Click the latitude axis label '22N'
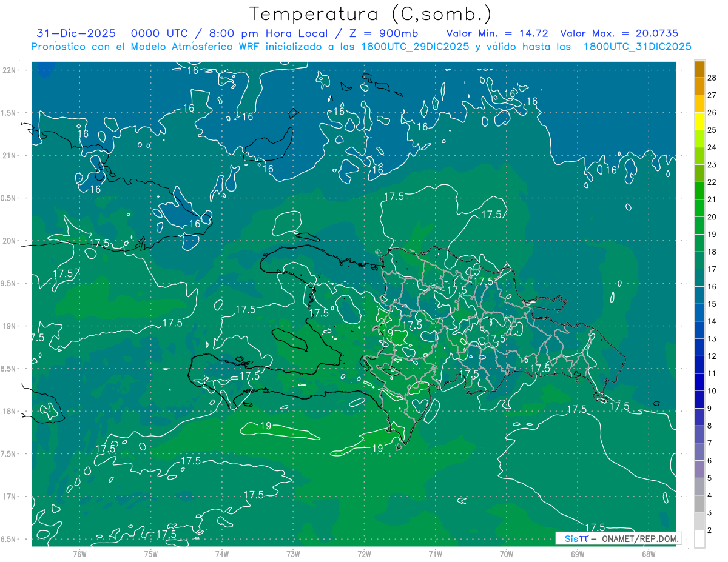Screen dimensions: 728x562 (x=9, y=70)
